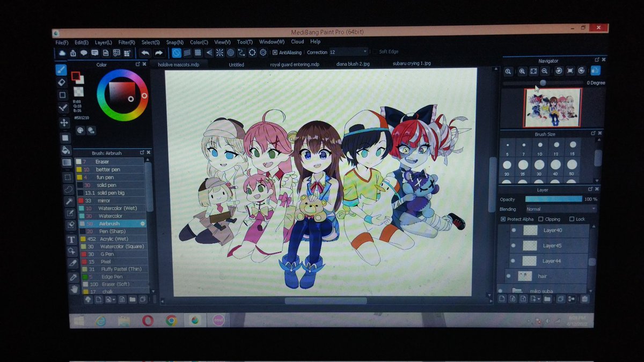Select the Hand pan tool
Screen dimensions: 644x362
click(74, 289)
